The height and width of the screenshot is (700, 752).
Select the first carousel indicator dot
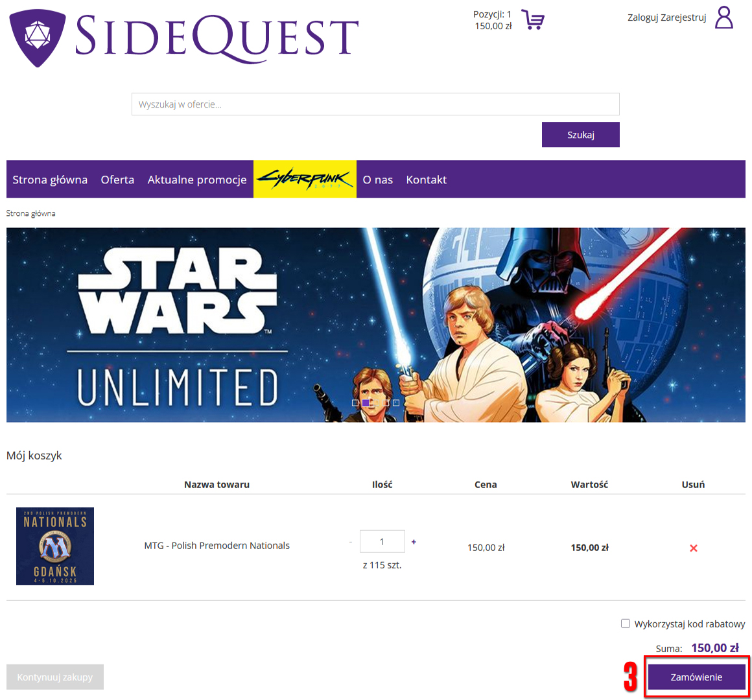(355, 402)
